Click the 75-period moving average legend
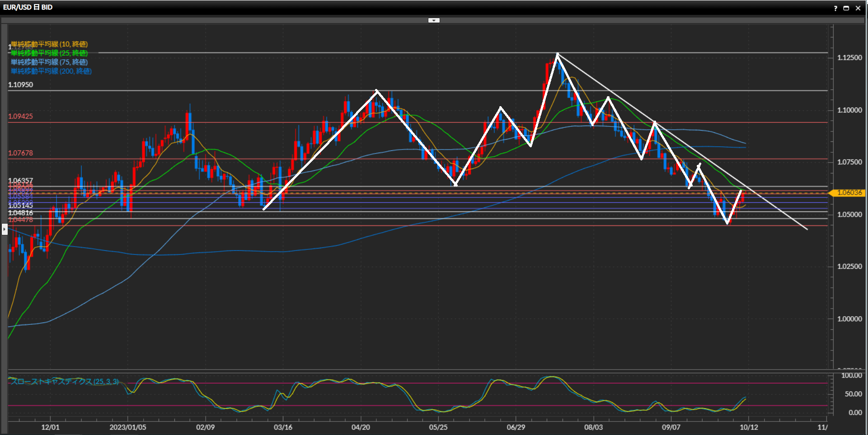 [49, 62]
